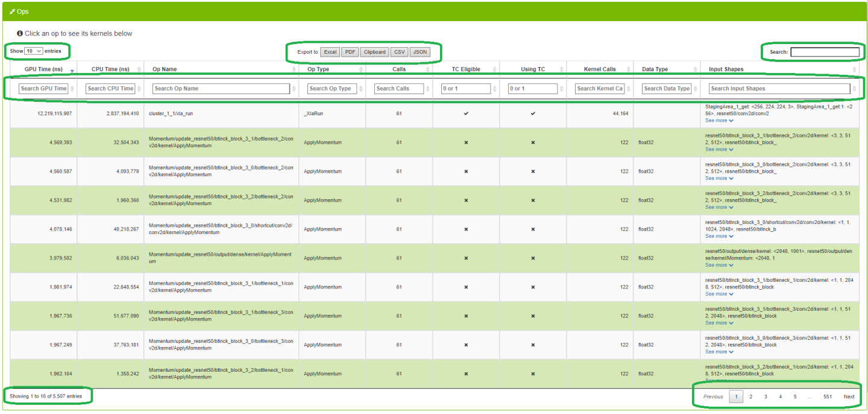
Task: Export the table to Excel
Action: [x=330, y=52]
